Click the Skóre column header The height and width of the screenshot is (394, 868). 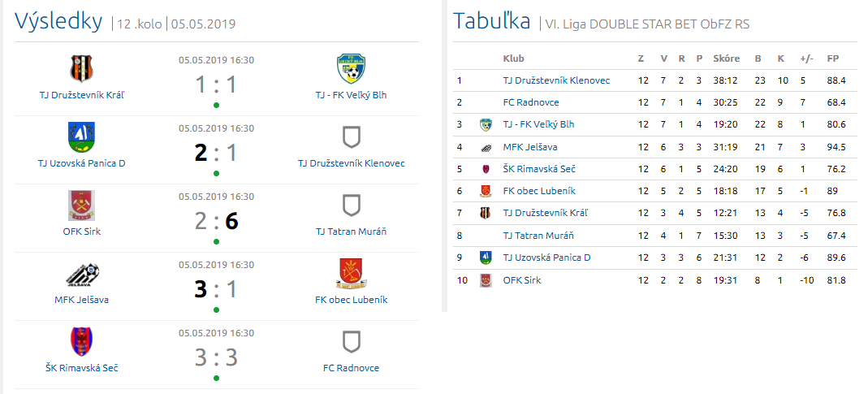pyautogui.click(x=726, y=58)
